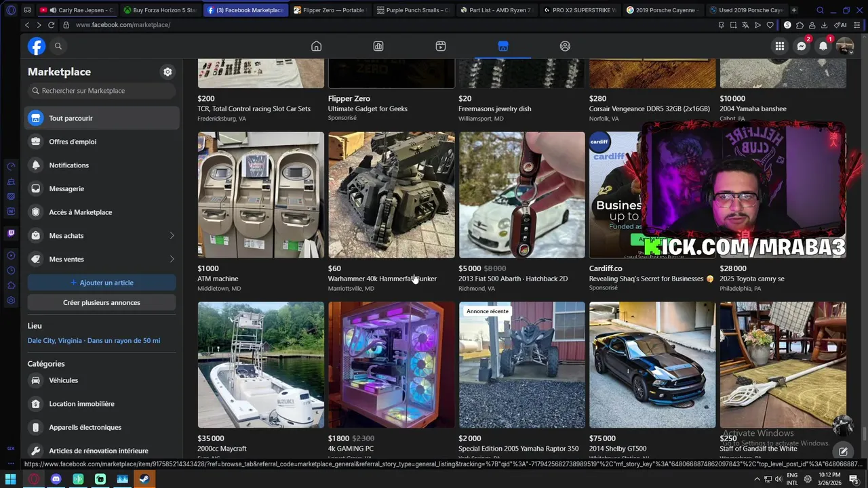Open Véhicules category

[x=102, y=380]
